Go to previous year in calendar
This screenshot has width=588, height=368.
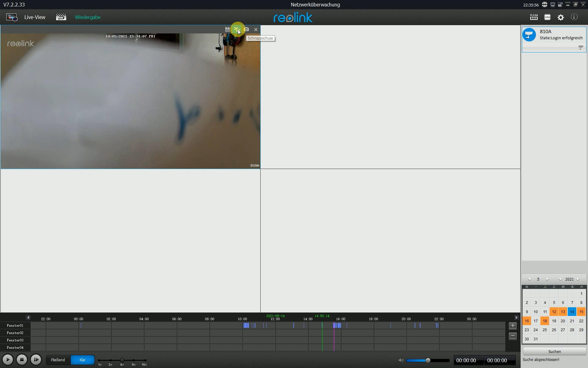560,279
